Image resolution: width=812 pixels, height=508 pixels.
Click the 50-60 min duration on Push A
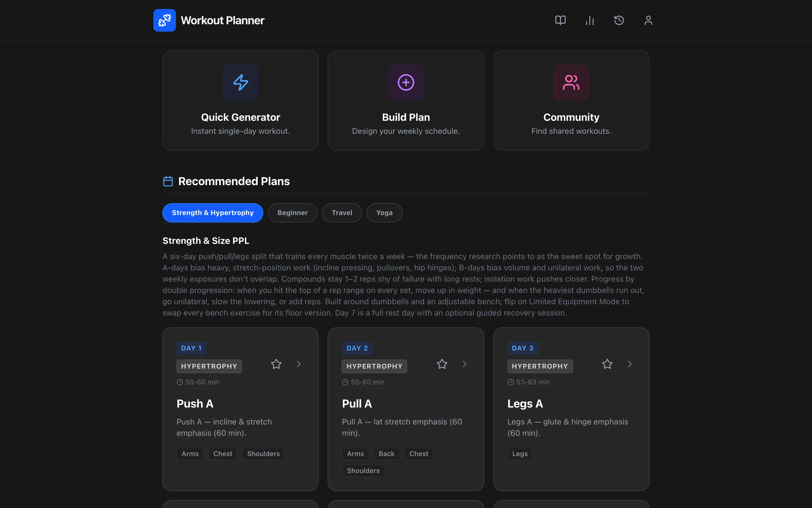tap(198, 382)
